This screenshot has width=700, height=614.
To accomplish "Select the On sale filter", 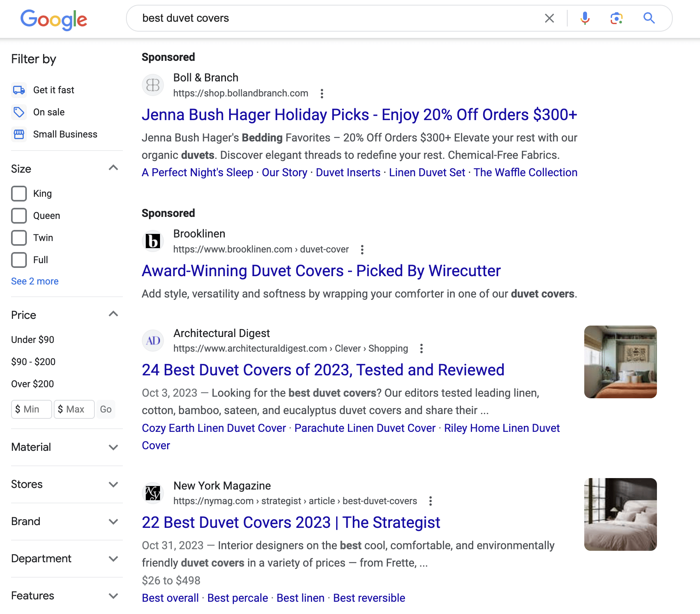I will click(48, 112).
